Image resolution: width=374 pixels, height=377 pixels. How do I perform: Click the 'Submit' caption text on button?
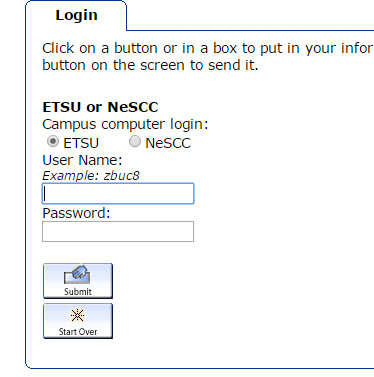point(78,292)
